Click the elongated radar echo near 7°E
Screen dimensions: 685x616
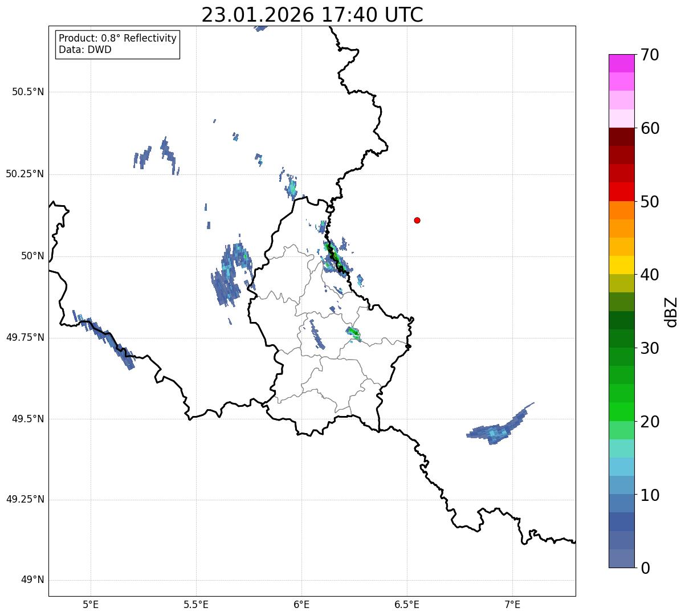pyautogui.click(x=500, y=425)
